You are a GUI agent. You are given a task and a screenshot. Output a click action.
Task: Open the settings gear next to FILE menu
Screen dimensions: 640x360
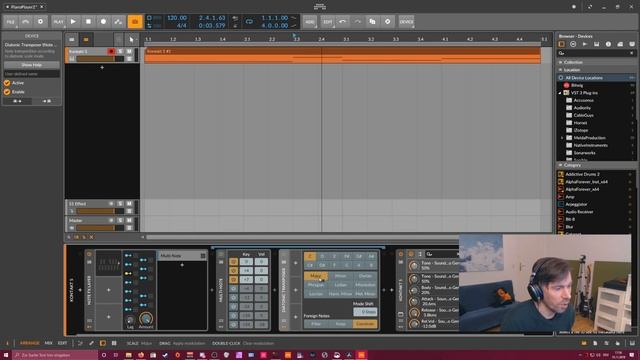(x=40, y=22)
